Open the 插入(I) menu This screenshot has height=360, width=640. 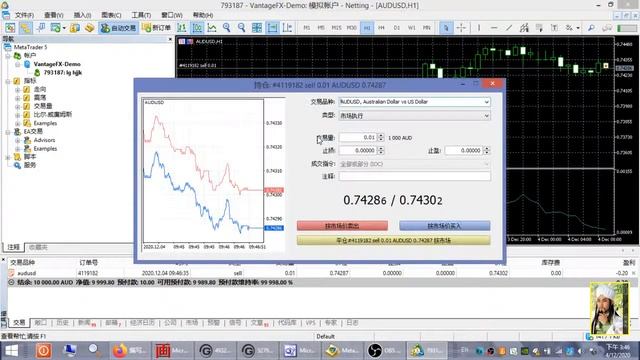tap(82, 15)
